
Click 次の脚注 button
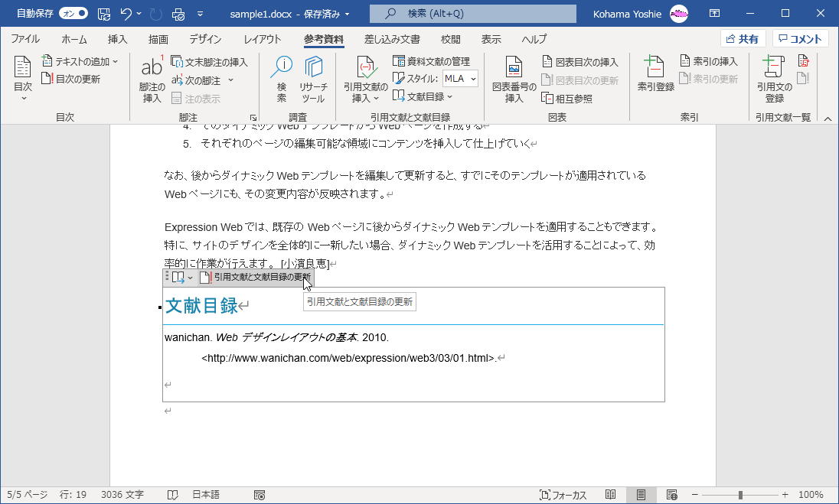[x=197, y=80]
